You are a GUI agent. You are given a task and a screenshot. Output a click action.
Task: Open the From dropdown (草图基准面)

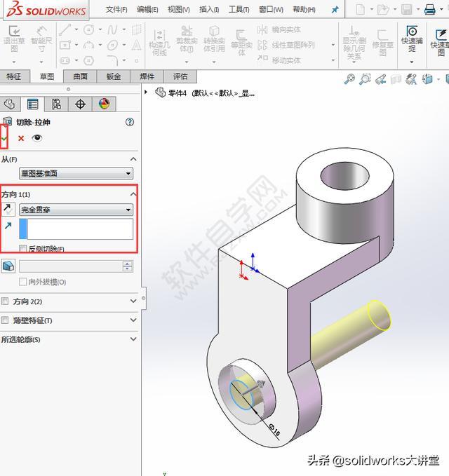point(76,173)
